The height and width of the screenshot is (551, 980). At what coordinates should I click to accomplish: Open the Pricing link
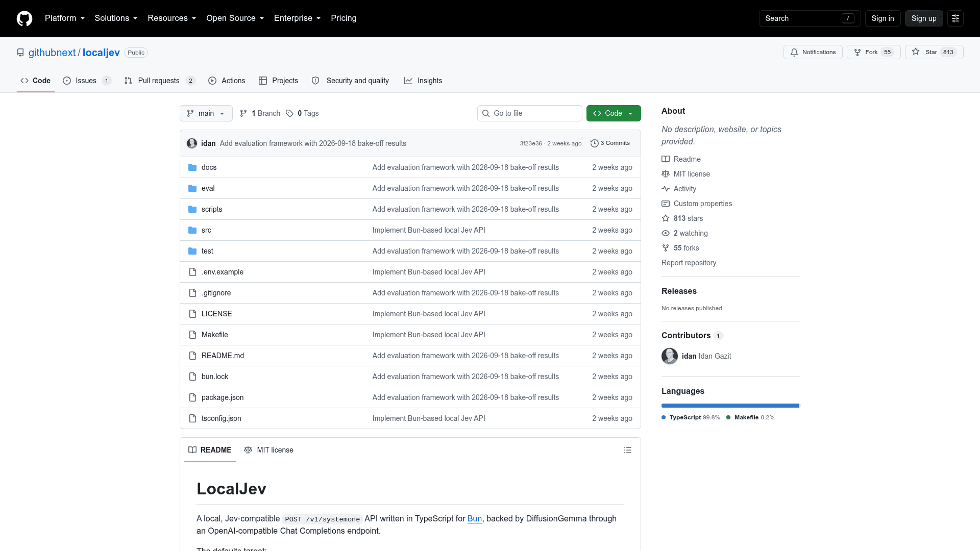(x=344, y=18)
